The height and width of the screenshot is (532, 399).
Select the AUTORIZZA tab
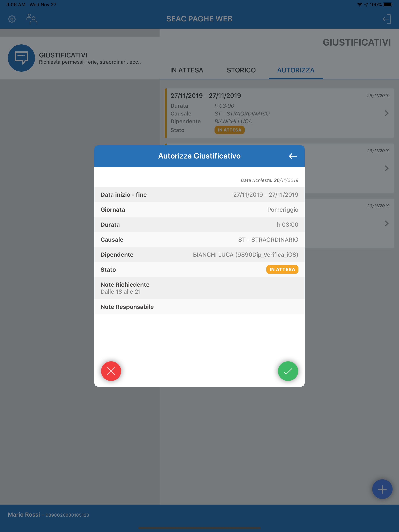click(x=296, y=70)
